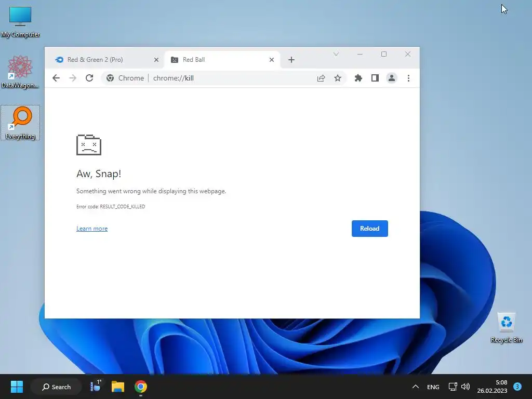Close the Red & Green 2 (Pro) tab
The height and width of the screenshot is (399, 532).
coord(156,60)
